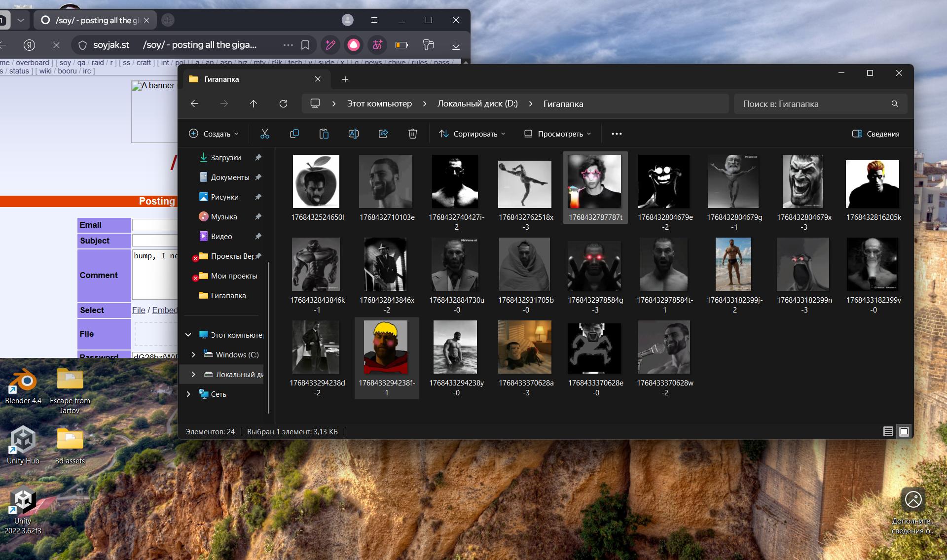Click the Delete trash icon
The width and height of the screenshot is (947, 560).
pyautogui.click(x=413, y=134)
